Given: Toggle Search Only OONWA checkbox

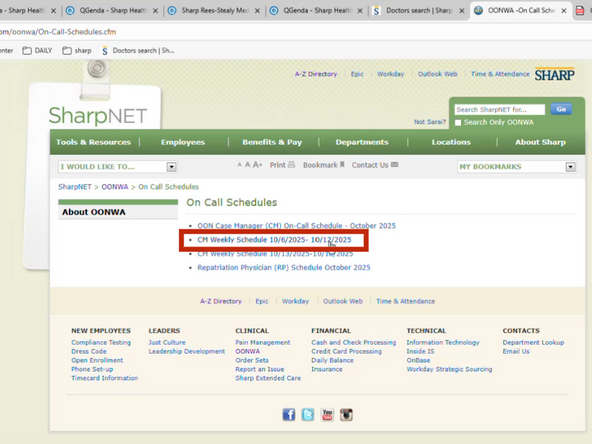Looking at the screenshot, I should click(458, 123).
